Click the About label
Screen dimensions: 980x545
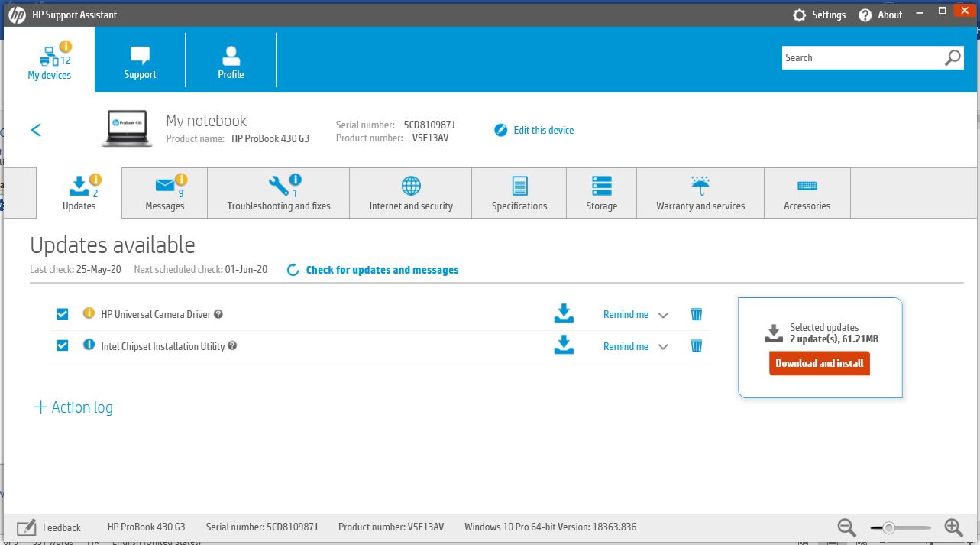(x=890, y=15)
